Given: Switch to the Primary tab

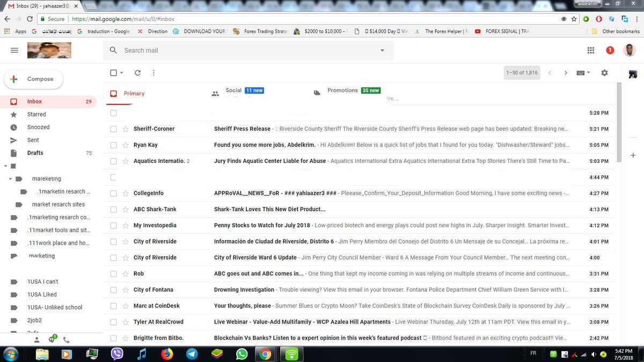Looking at the screenshot, I should coord(134,93).
